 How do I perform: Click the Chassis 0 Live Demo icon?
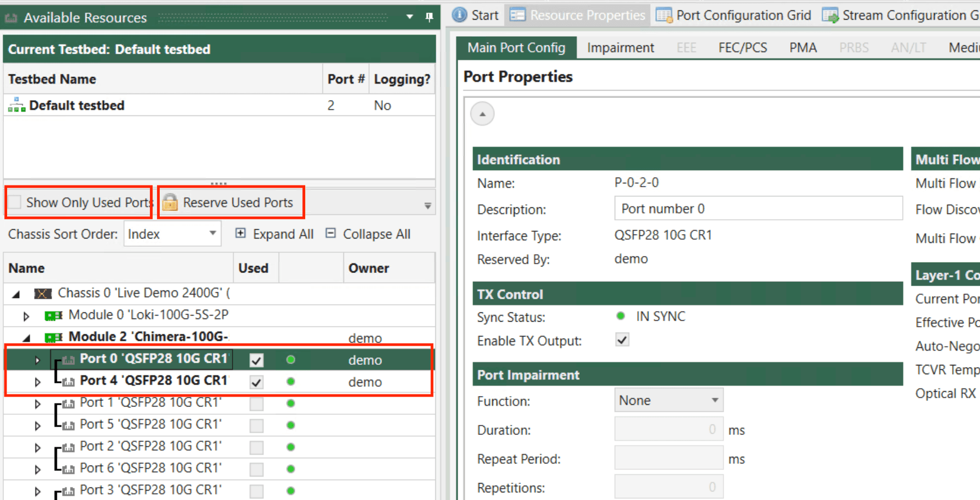pyautogui.click(x=43, y=294)
